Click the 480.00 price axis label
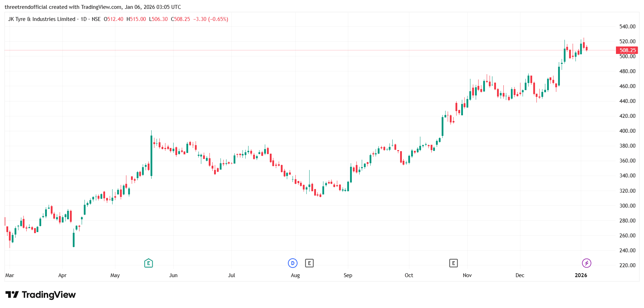 [x=627, y=71]
